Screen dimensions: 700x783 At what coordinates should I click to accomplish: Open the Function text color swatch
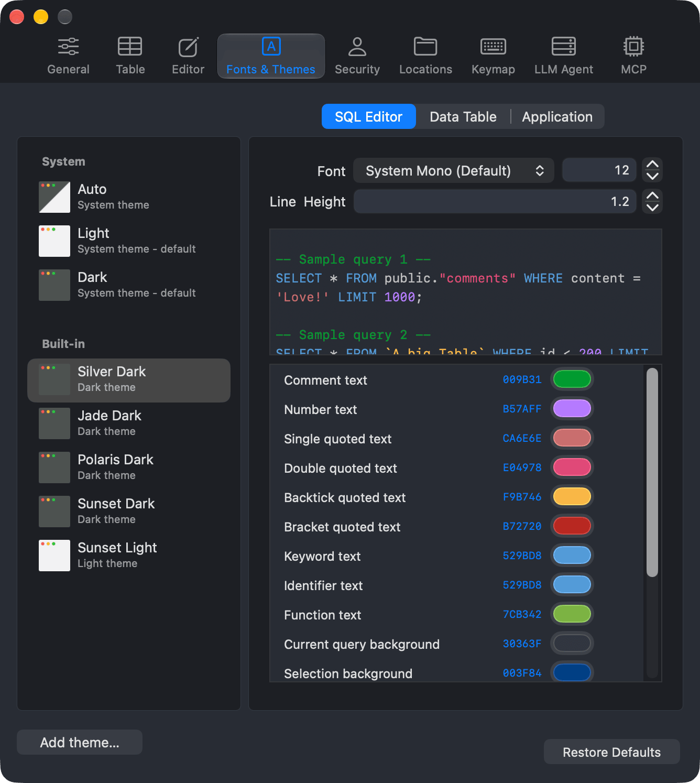coord(572,614)
